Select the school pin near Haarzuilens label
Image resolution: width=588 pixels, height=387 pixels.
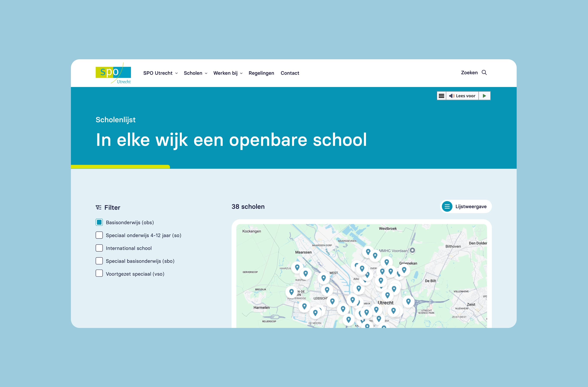pos(297,268)
